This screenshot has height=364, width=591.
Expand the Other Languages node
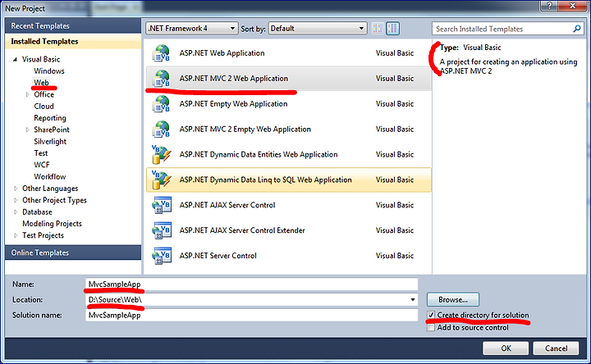[x=16, y=189]
